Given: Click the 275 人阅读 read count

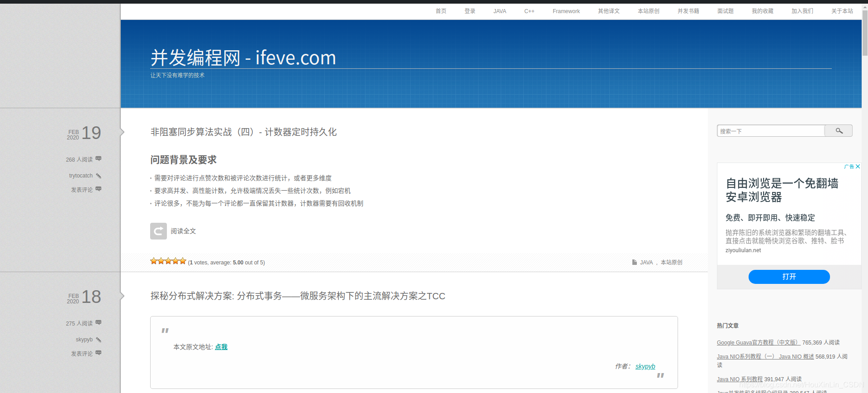Looking at the screenshot, I should tap(79, 323).
